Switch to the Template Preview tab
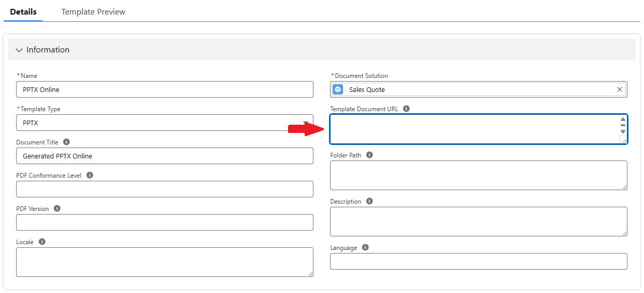 point(93,11)
